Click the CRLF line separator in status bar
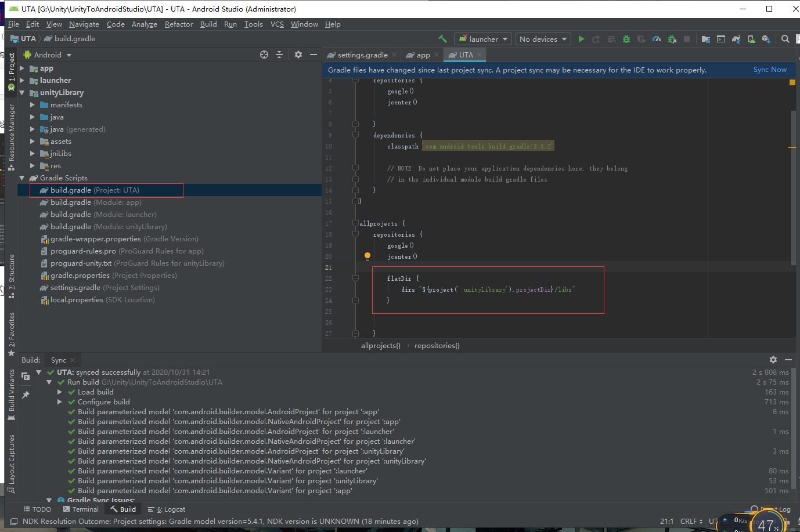 click(691, 522)
